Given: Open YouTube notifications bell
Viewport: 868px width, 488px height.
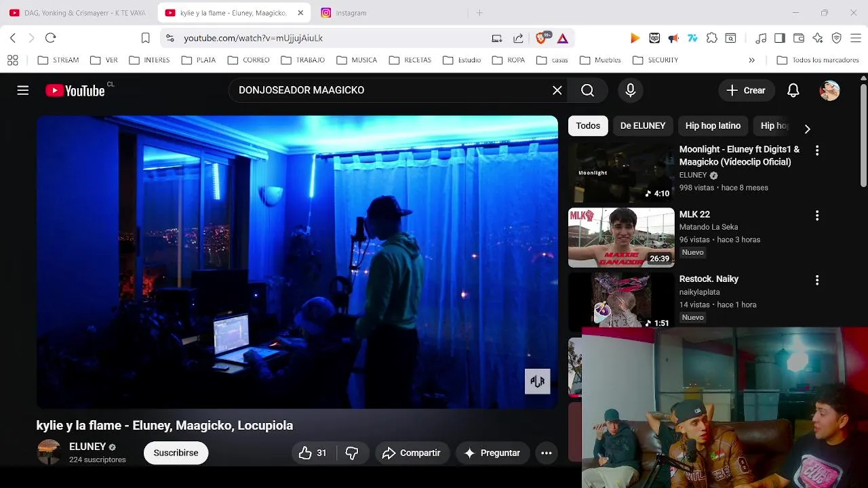Looking at the screenshot, I should [x=793, y=90].
